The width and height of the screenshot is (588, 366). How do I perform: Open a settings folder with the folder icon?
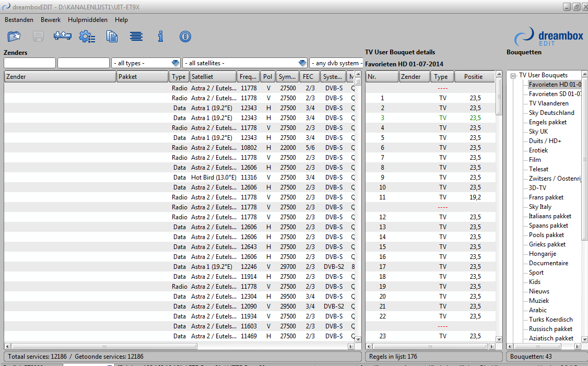coord(14,37)
